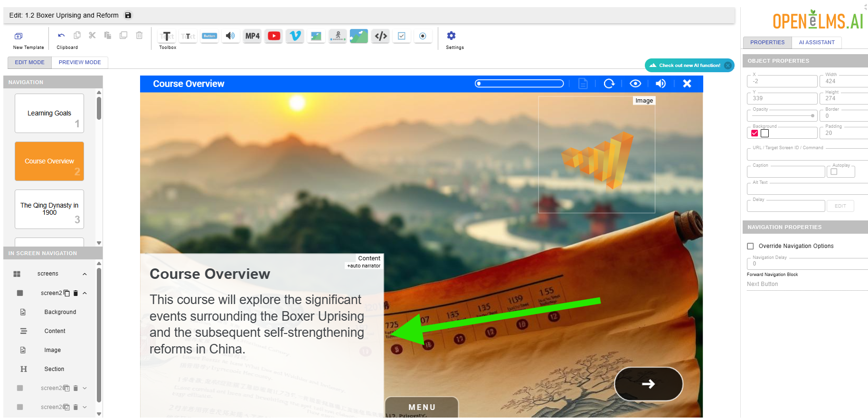Image resolution: width=868 pixels, height=419 pixels.
Task: Select the Content item in screen tree
Action: [x=55, y=331]
